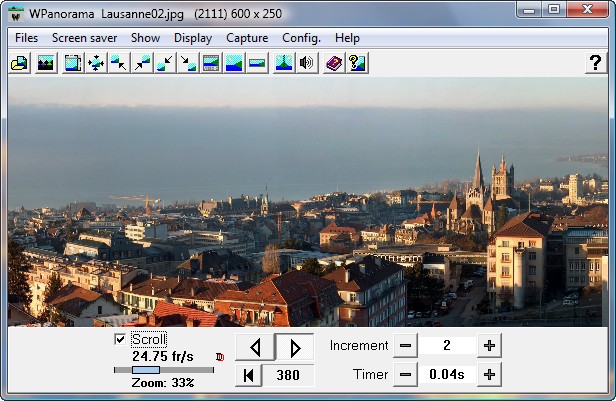Image resolution: width=616 pixels, height=401 pixels.
Task: Open the Config. menu
Action: click(x=301, y=38)
